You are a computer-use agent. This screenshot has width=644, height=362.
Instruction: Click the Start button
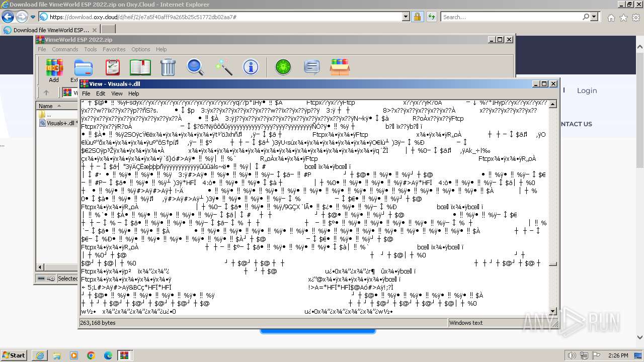(14, 355)
